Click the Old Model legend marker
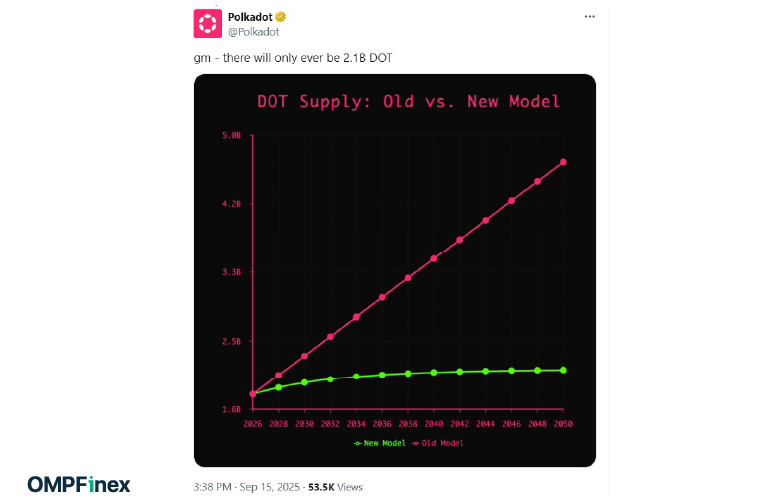The height and width of the screenshot is (503, 780). click(x=416, y=443)
